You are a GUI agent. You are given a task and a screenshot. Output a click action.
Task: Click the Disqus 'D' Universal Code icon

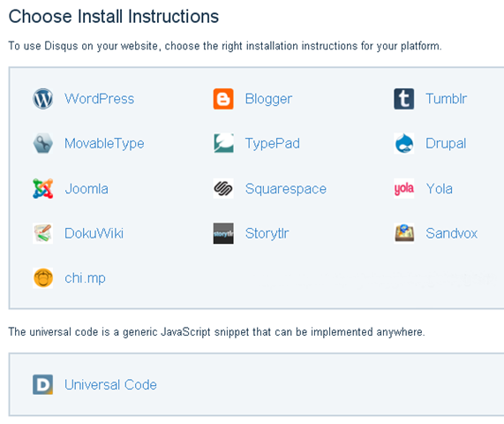pyautogui.click(x=42, y=384)
